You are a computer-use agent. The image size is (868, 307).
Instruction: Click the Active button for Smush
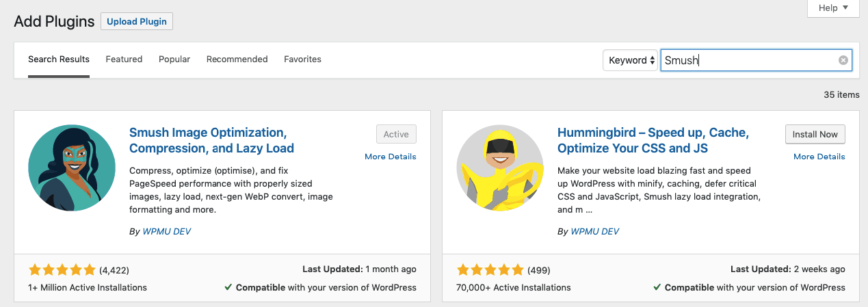[x=396, y=134]
